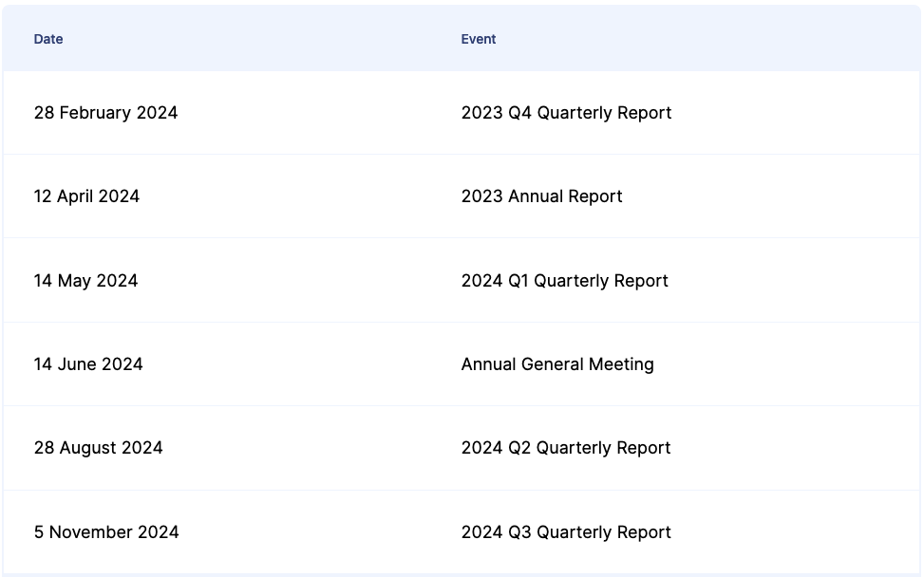Open the 2024 Q3 Quarterly Report event
Screen dimensions: 924x577
[566, 532]
